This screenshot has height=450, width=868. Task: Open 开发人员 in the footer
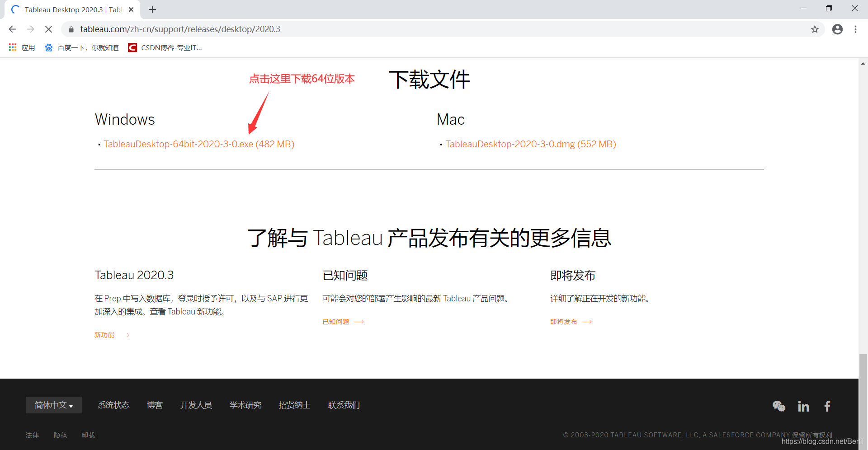[x=196, y=405]
